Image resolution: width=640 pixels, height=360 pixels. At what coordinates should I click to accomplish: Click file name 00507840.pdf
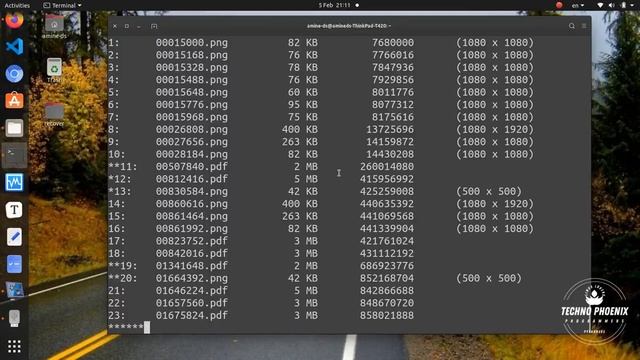point(191,167)
